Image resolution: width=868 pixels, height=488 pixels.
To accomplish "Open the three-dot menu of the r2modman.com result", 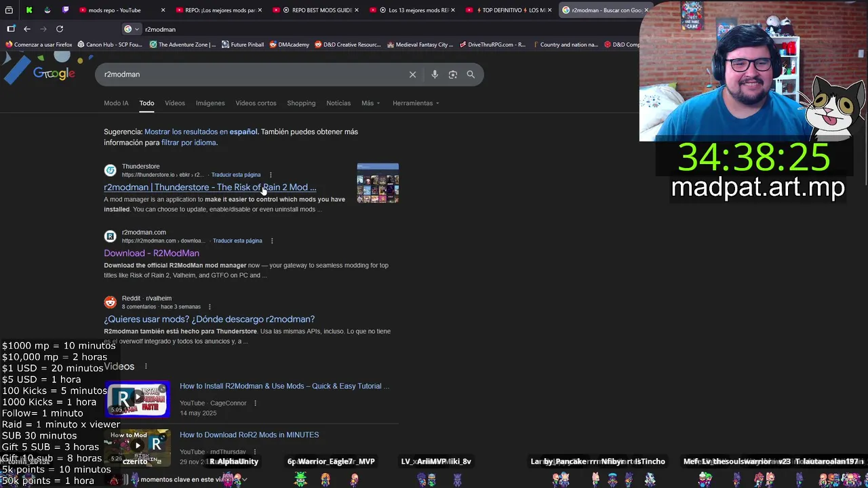I will [272, 241].
